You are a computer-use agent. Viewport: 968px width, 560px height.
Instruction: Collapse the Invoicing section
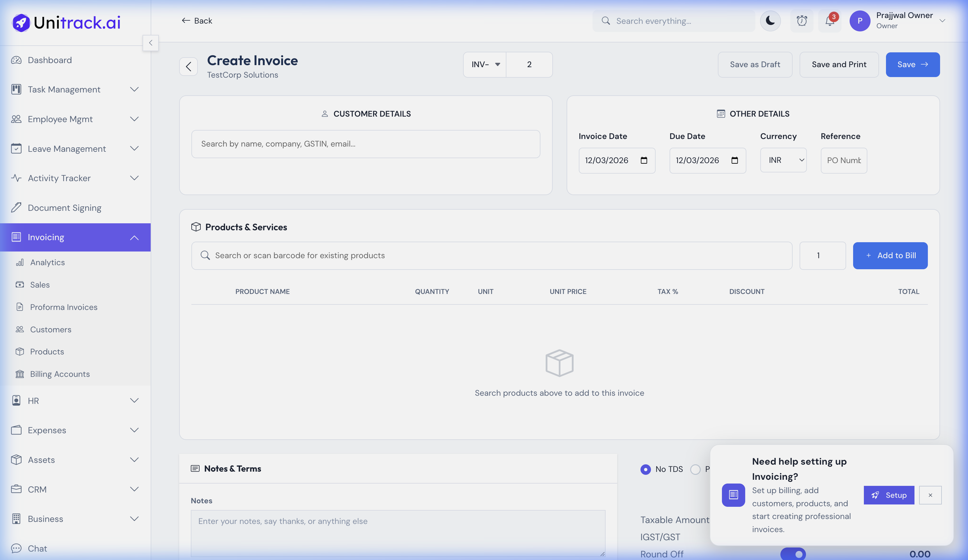click(134, 237)
